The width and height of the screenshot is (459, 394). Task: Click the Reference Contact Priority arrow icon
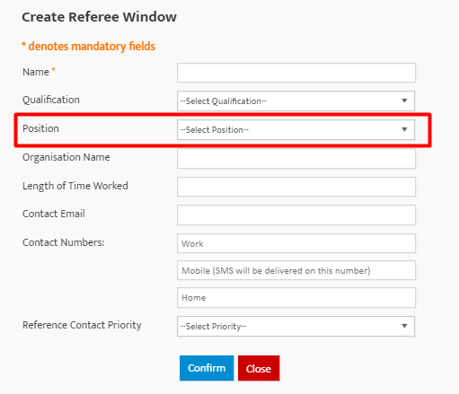pos(404,326)
